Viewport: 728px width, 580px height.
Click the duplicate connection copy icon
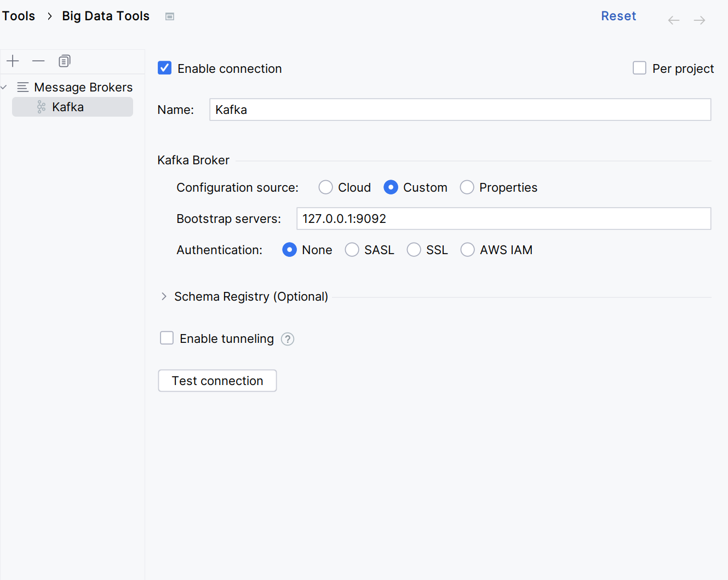[x=65, y=61]
